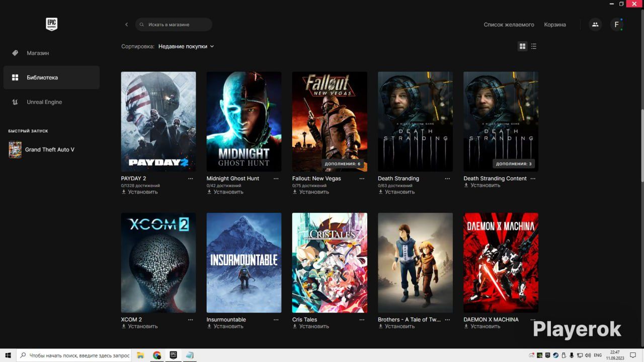644x362 pixels.
Task: Click the Epic Games logo in the sidebar
Action: [x=51, y=24]
